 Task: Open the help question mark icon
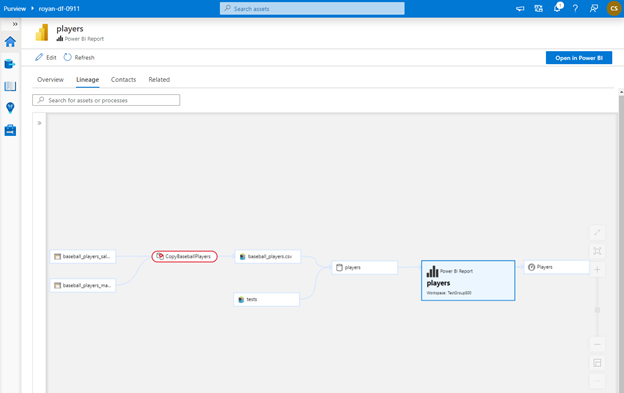click(x=575, y=8)
